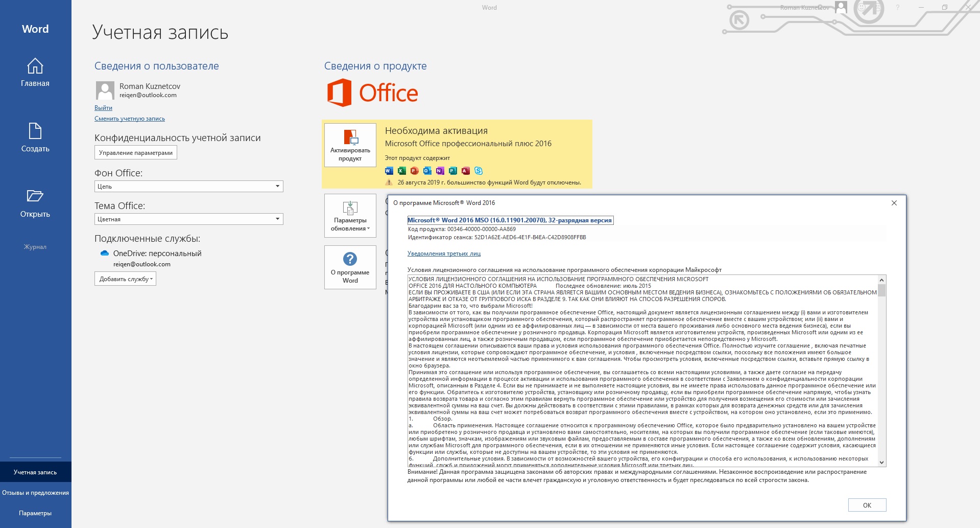Open Параметры обновления dropdown button

350,216
